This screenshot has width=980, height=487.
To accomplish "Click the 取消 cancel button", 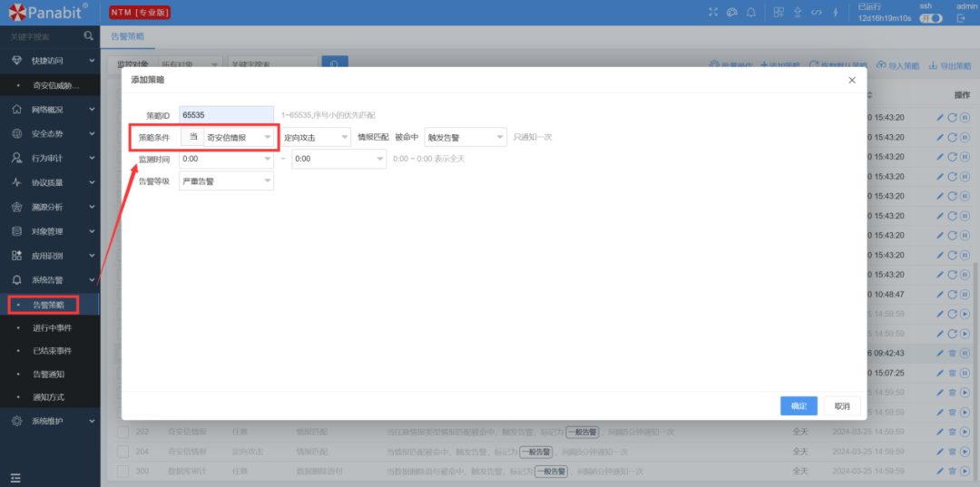I will 842,406.
